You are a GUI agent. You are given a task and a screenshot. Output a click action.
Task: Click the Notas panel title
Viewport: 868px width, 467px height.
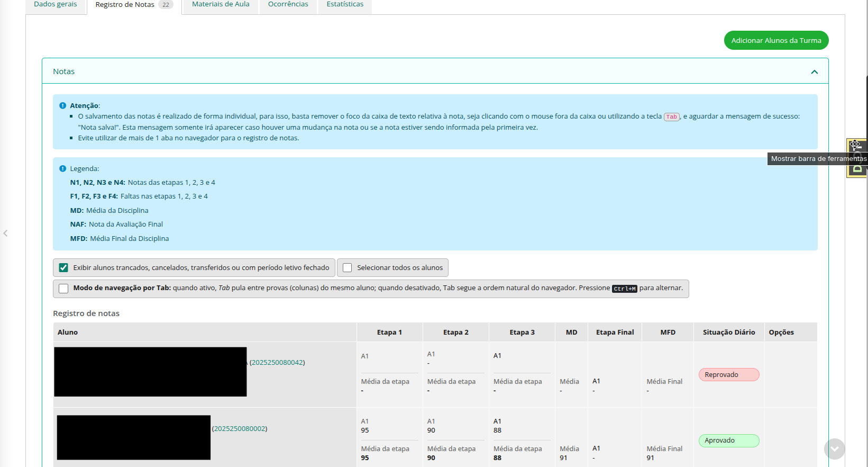point(64,71)
